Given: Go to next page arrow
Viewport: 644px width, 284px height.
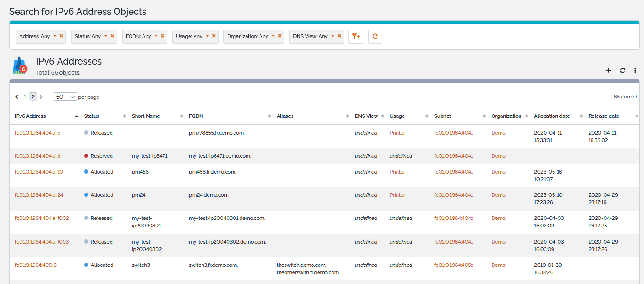Looking at the screenshot, I should tap(41, 97).
